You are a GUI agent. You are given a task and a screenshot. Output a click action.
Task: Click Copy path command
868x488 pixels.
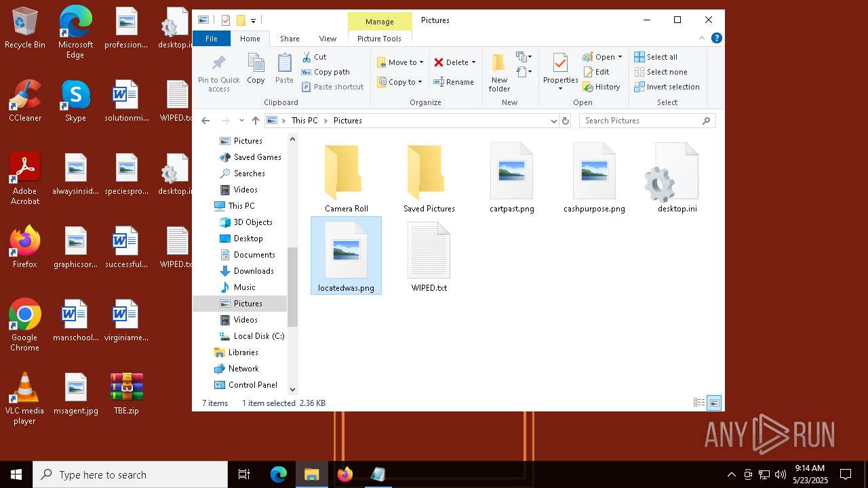coord(325,72)
